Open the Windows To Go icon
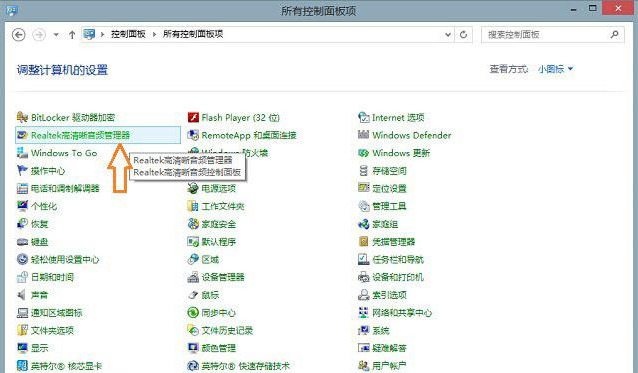The image size is (638, 373). 22,153
